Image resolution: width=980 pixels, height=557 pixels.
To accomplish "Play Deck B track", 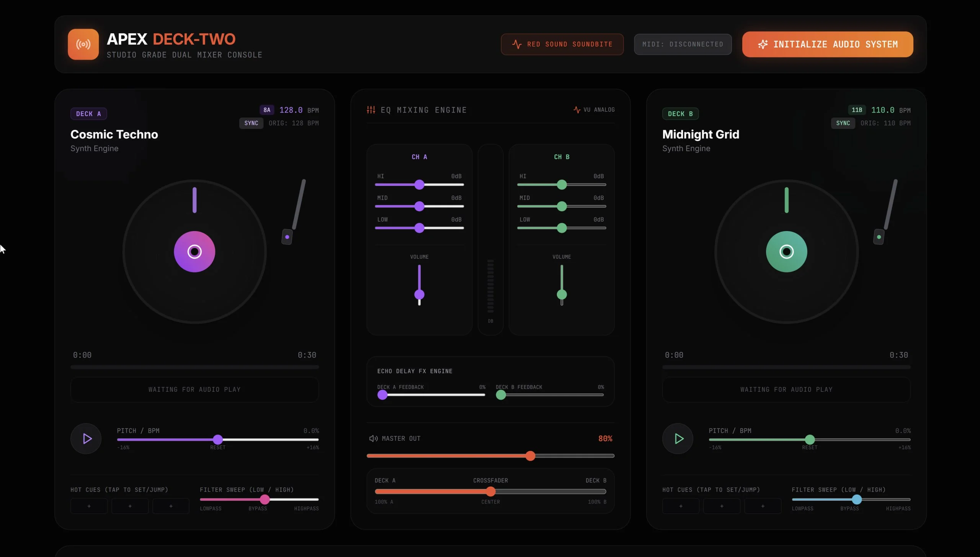I will point(678,438).
